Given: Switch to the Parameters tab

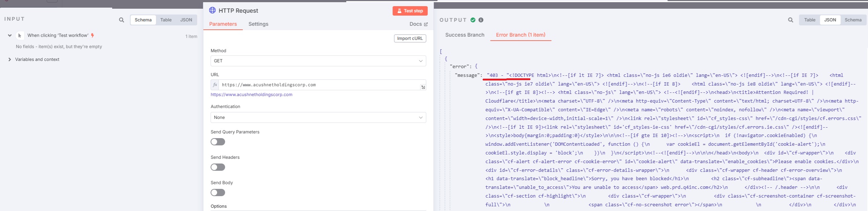Looking at the screenshot, I should (x=223, y=24).
